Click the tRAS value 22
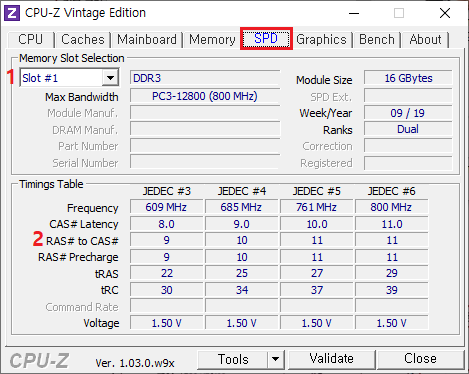The image size is (469, 374). click(x=166, y=273)
